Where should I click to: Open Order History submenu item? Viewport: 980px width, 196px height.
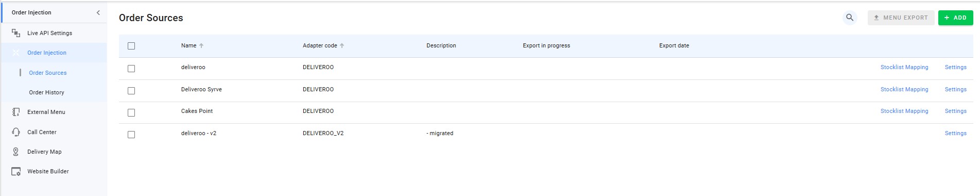(46, 92)
